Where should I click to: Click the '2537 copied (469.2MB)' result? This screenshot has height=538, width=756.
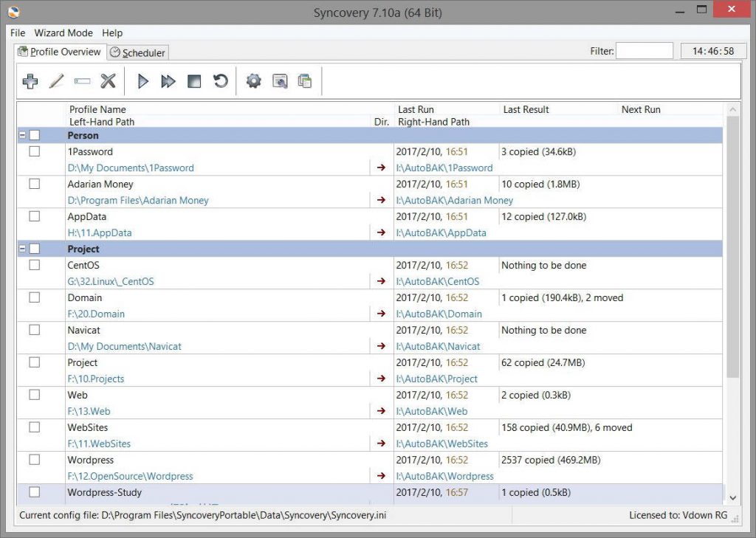point(551,460)
